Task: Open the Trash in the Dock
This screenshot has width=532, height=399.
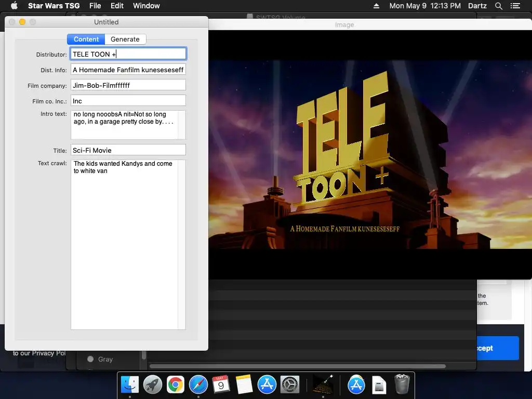Action: 402,384
